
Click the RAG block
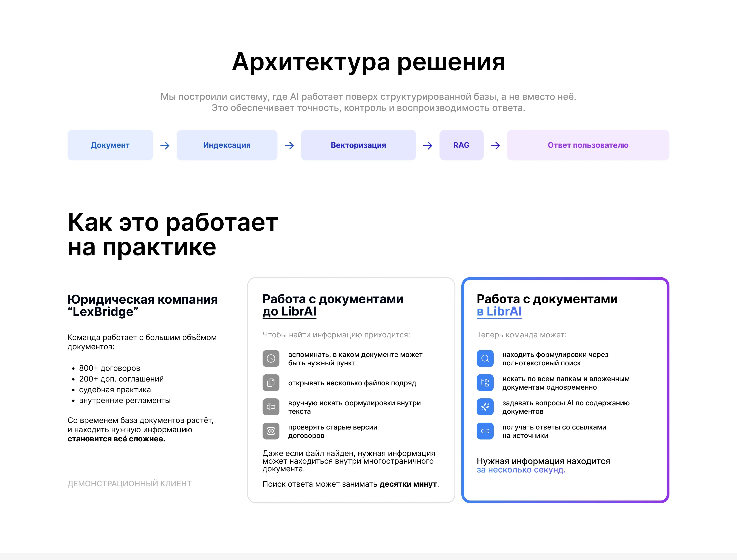pos(461,145)
